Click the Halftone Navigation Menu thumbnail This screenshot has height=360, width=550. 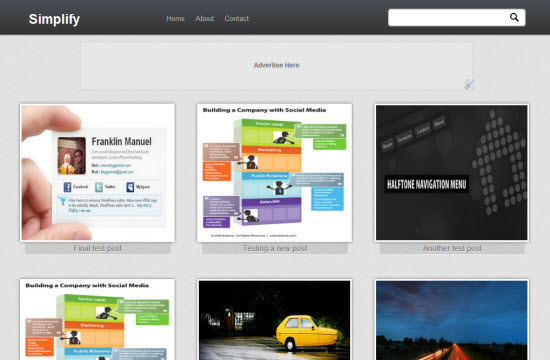452,173
